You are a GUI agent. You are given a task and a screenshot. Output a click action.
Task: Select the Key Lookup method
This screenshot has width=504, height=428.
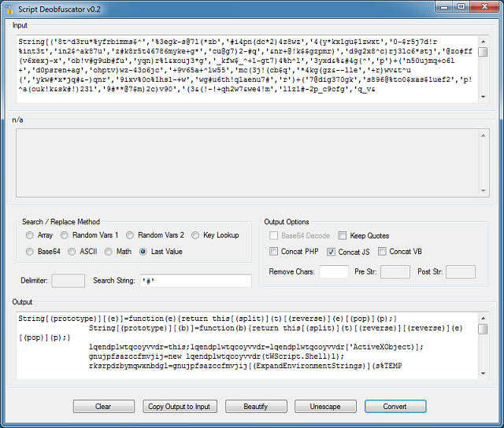195,235
